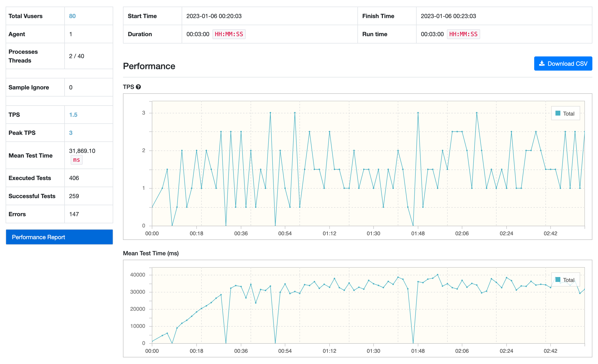The width and height of the screenshot is (598, 364).
Task: Click the Start Time value 2023-01-06 00:20:03
Action: point(214,16)
